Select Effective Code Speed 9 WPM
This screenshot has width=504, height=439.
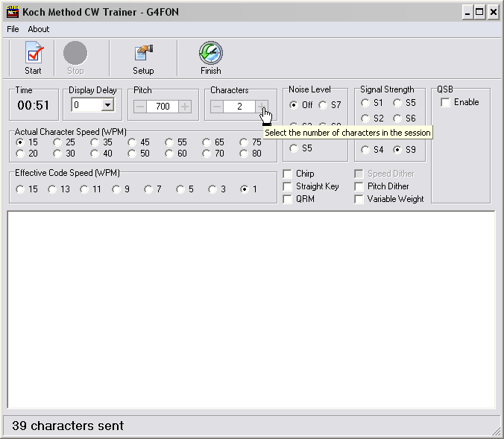click(116, 189)
